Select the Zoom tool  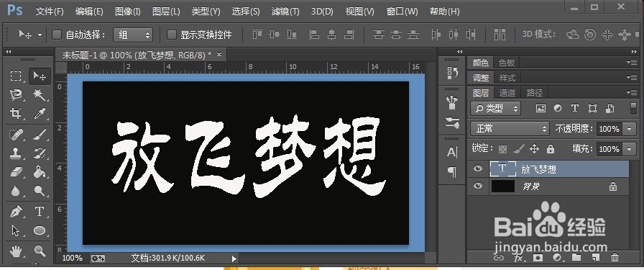tap(40, 251)
